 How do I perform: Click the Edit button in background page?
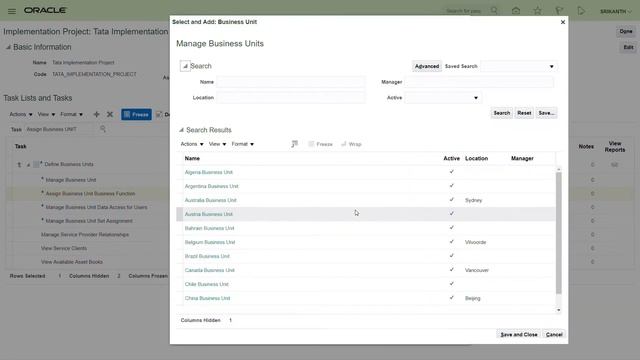point(628,47)
